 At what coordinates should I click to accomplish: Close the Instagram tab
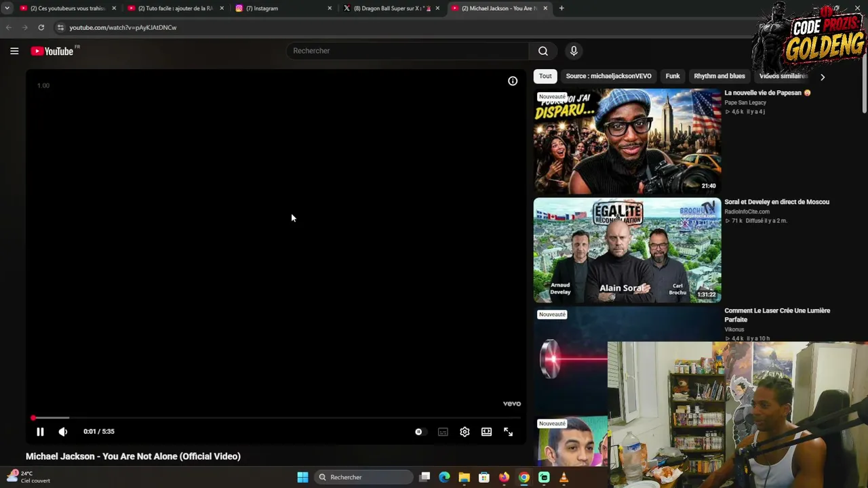(330, 8)
